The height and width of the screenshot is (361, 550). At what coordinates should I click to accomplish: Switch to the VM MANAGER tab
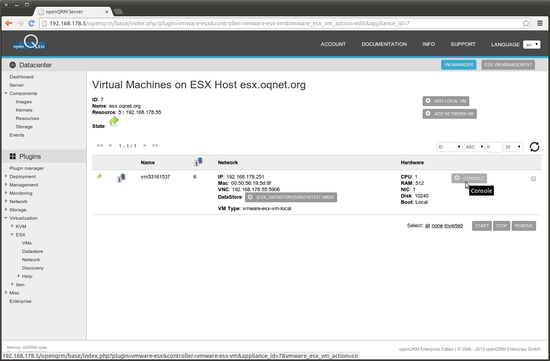point(458,65)
